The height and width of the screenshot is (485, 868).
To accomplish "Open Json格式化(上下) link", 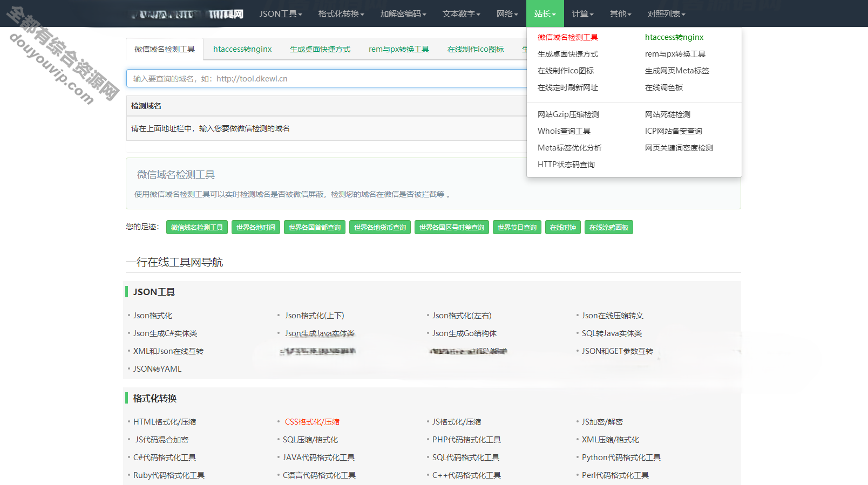I will 315,316.
